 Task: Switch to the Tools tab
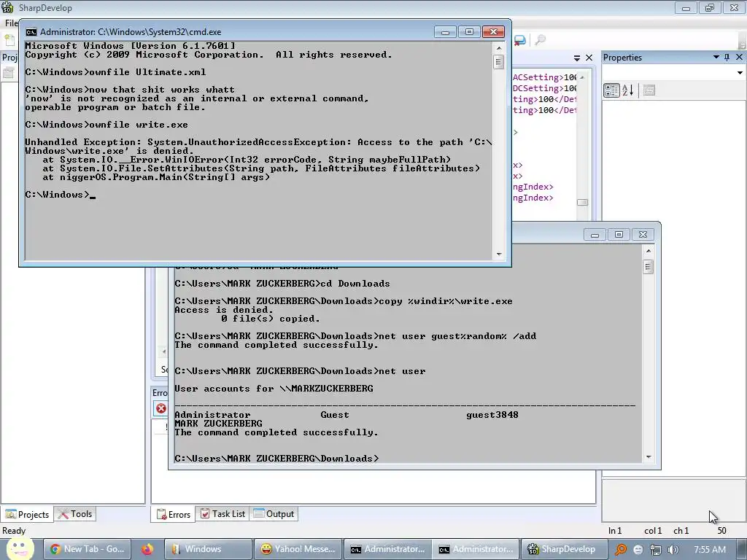click(75, 514)
